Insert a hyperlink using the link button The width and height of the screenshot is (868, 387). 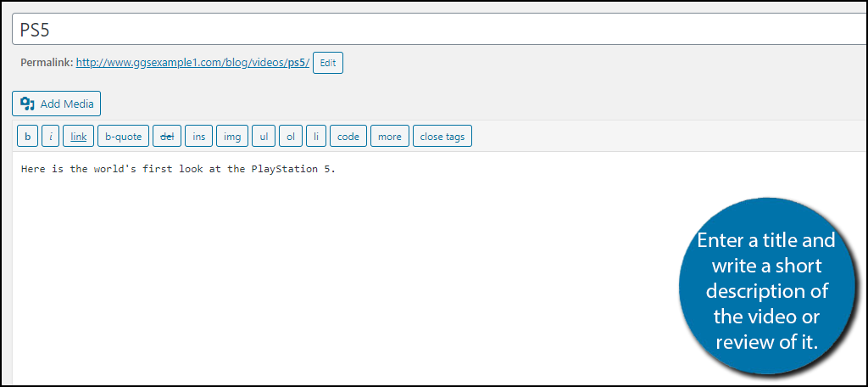pos(79,137)
